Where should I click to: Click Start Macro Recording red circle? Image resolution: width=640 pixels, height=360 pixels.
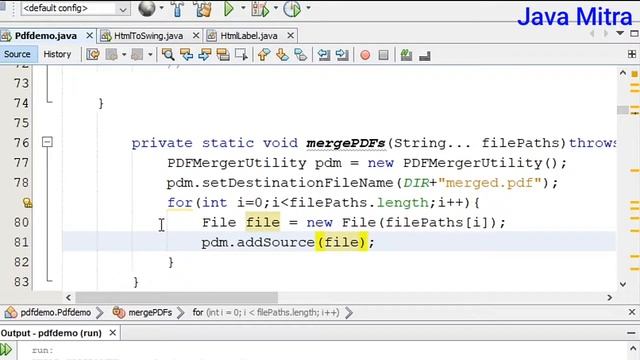pyautogui.click(x=365, y=55)
